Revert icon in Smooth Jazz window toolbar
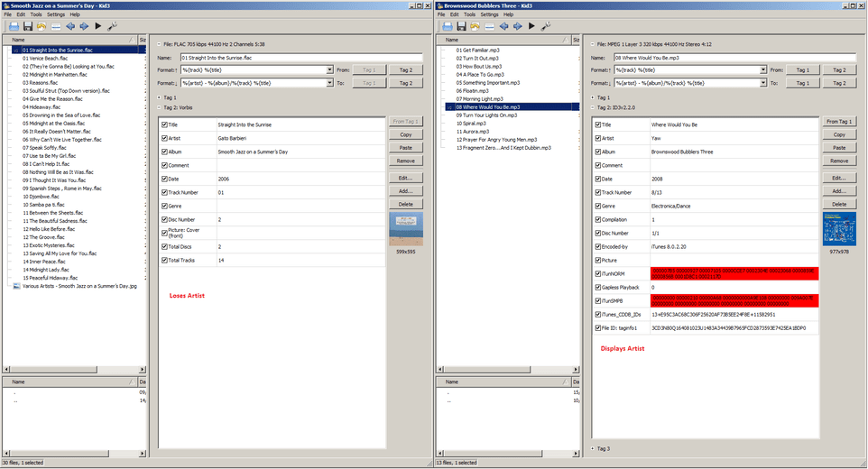This screenshot has height=469, width=868. click(42, 26)
